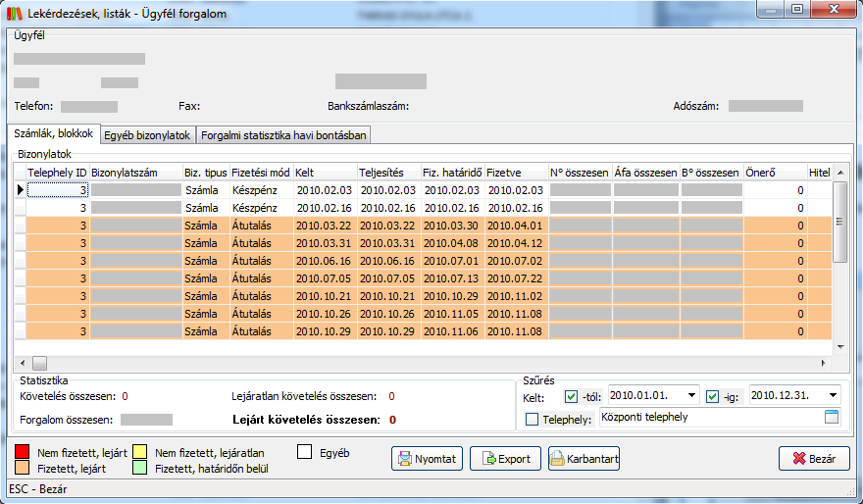This screenshot has height=504, width=863.
Task: Click the Nyomtat print button
Action: click(x=428, y=459)
